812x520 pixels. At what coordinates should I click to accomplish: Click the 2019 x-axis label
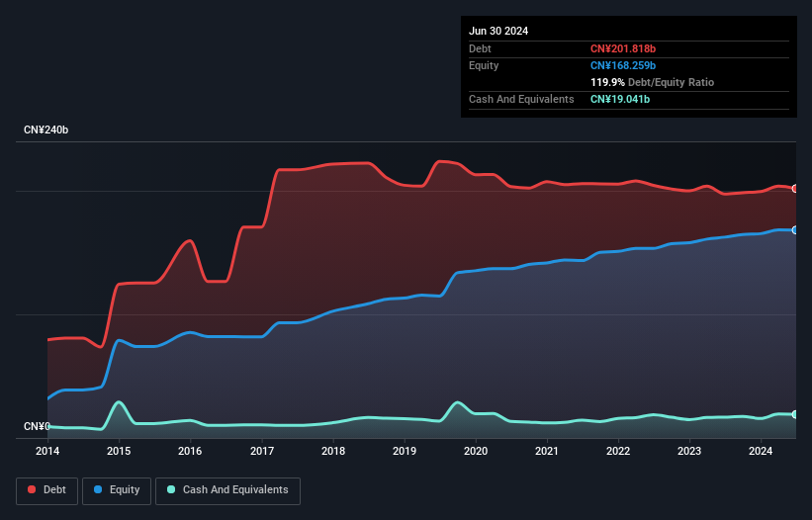coord(405,451)
